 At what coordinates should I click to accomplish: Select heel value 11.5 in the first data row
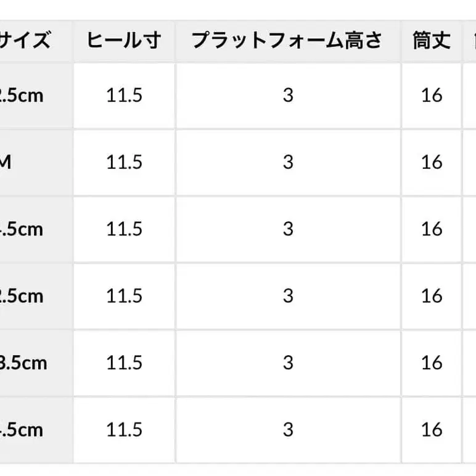pyautogui.click(x=124, y=96)
